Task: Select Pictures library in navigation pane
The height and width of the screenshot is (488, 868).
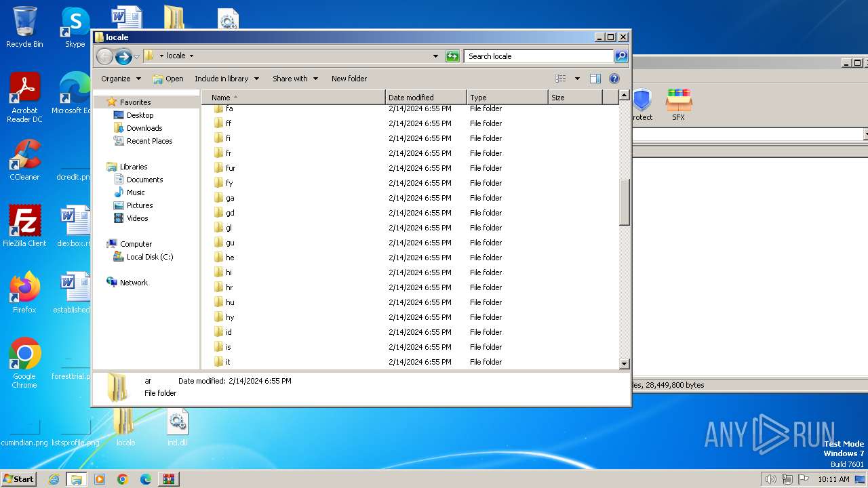Action: coord(140,205)
